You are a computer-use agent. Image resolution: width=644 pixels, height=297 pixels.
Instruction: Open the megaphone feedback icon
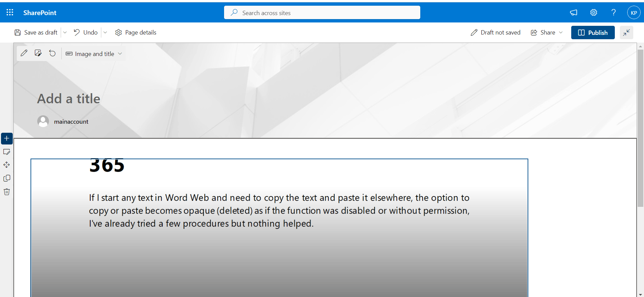(x=574, y=13)
